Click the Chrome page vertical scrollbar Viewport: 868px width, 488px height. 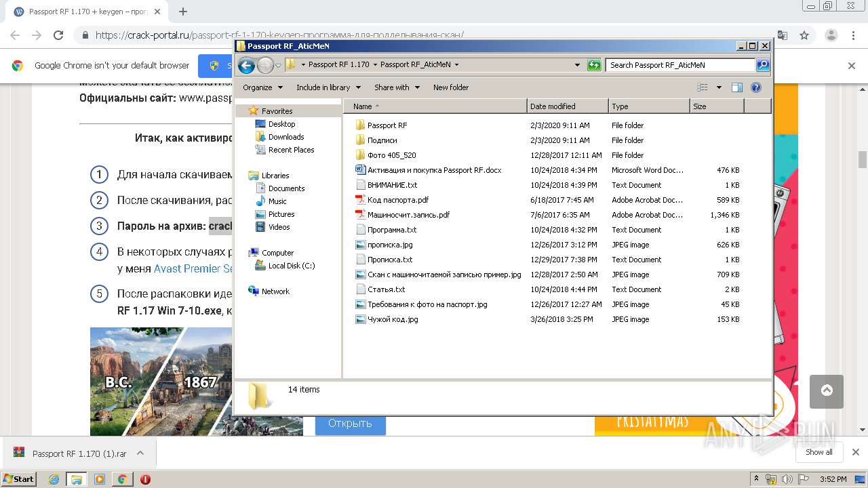[x=863, y=159]
